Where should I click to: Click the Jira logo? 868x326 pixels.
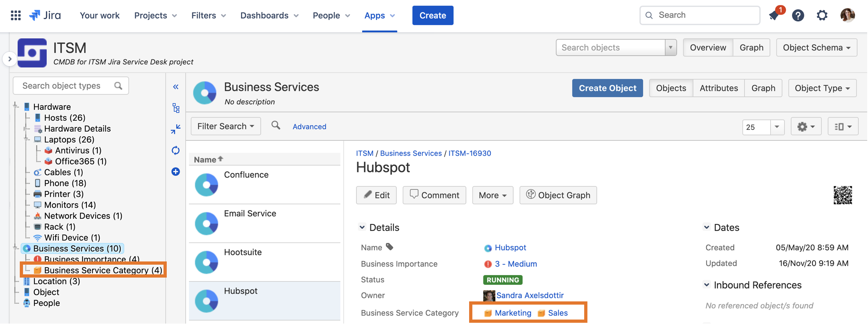(45, 15)
